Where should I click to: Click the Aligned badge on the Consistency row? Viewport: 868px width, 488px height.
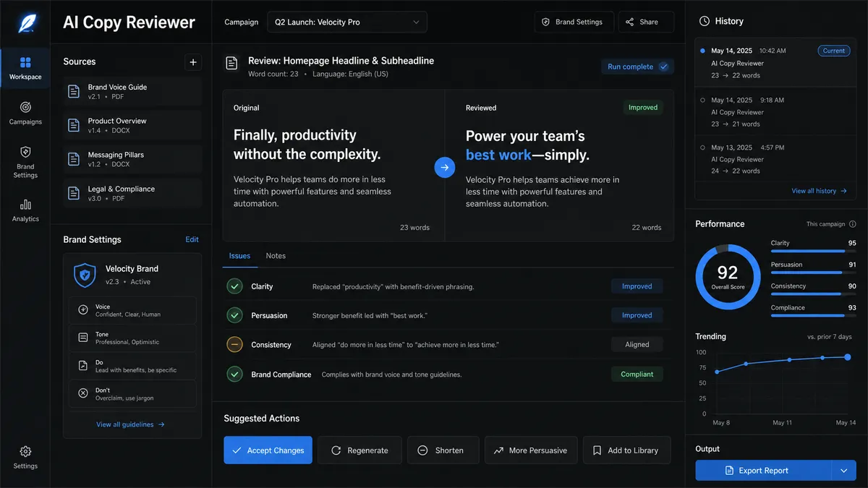pyautogui.click(x=637, y=345)
